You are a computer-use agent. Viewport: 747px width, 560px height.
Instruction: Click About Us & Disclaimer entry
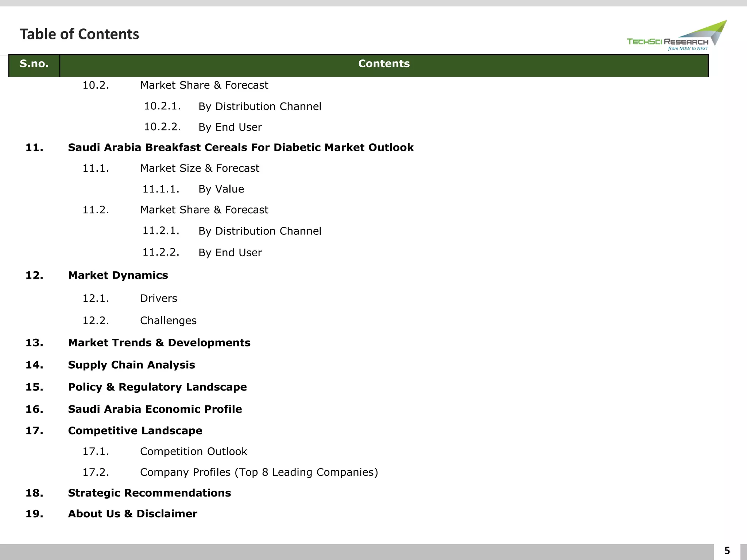pos(132,514)
